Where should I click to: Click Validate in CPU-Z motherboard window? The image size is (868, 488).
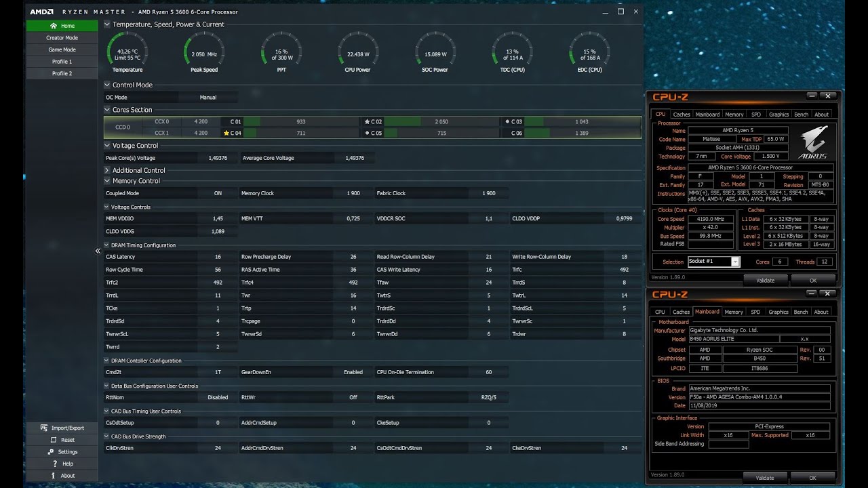[764, 478]
